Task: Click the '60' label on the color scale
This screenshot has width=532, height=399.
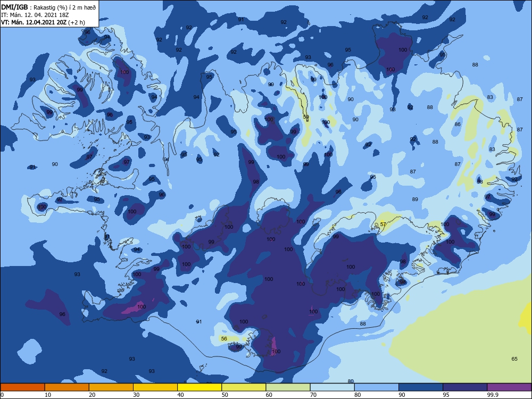Action: point(269,395)
